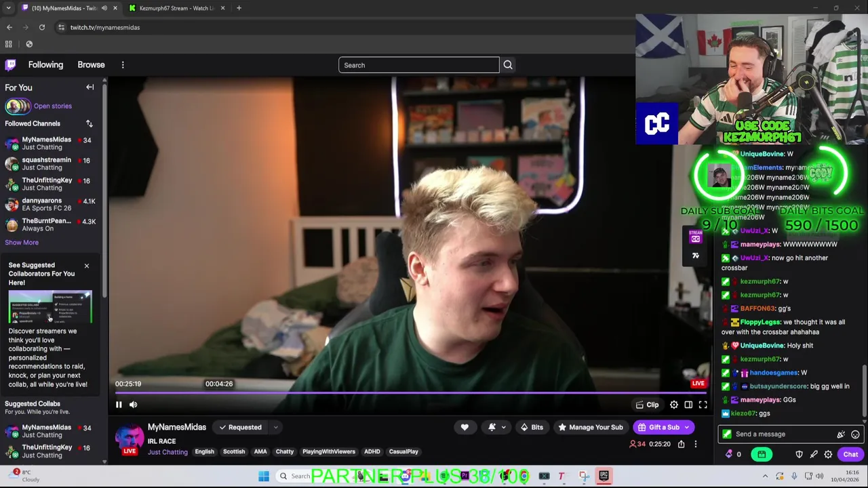Jump to LIVE in the player
This screenshot has width=868, height=488.
(x=698, y=384)
